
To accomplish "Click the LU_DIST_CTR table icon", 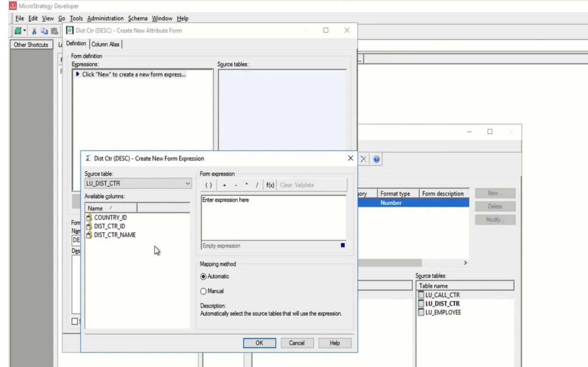I will click(421, 304).
